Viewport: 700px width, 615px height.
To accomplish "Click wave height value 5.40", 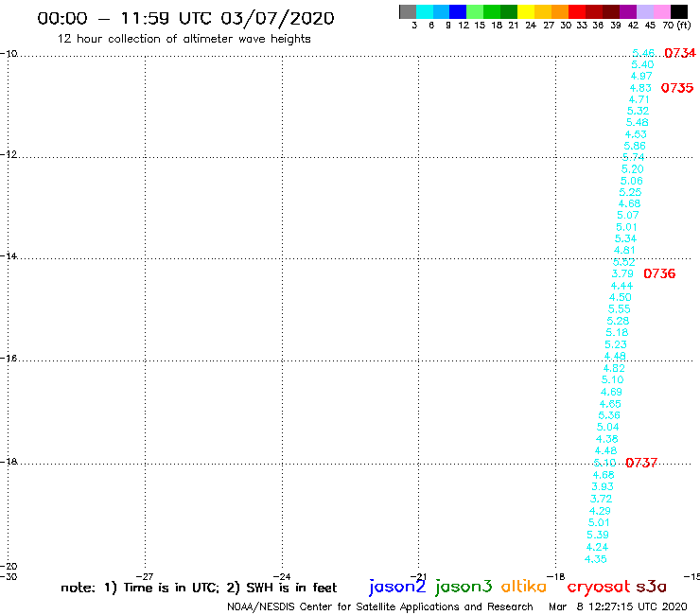I will (642, 64).
